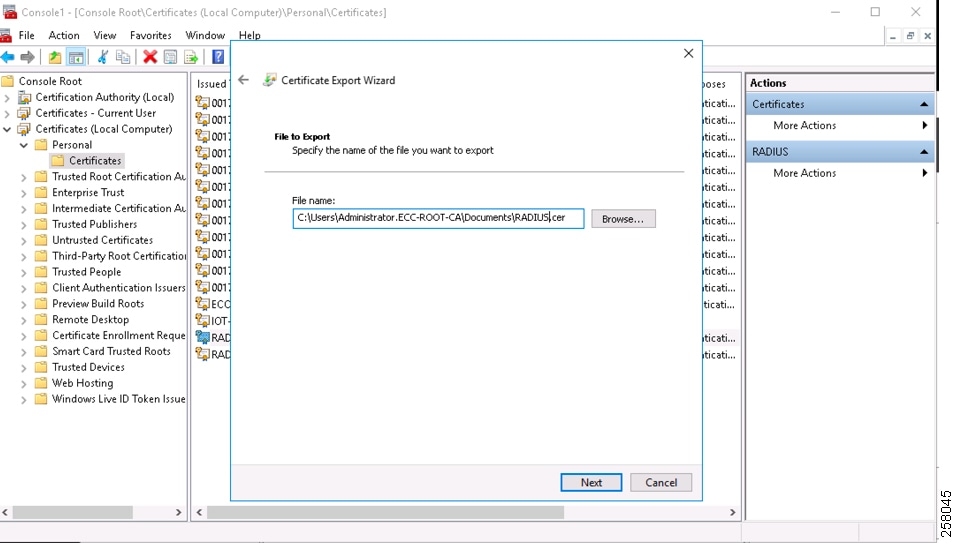Image resolution: width=955 pixels, height=543 pixels.
Task: Click the wizard back arrow
Action: pyautogui.click(x=244, y=80)
